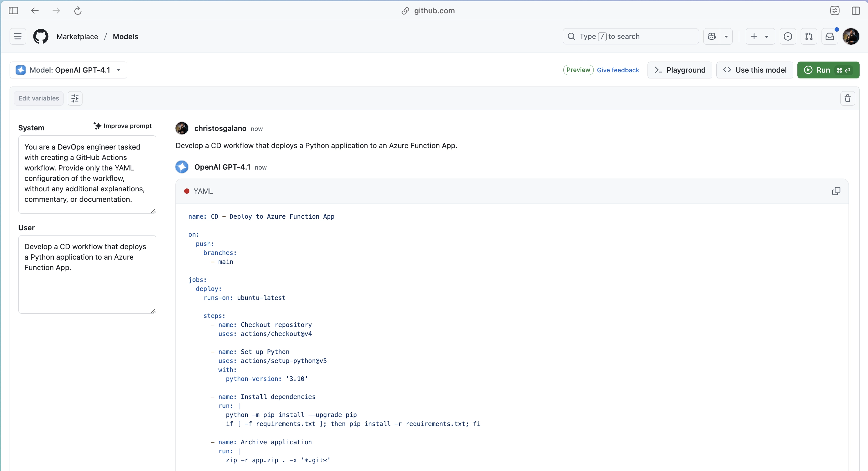
Task: Click inside the User prompt textarea
Action: (87, 274)
